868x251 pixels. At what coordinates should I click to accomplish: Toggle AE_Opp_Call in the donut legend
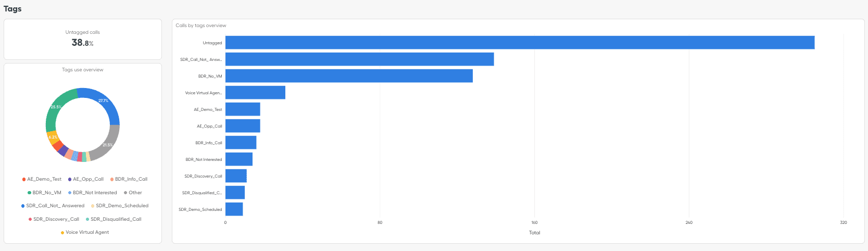(86, 179)
